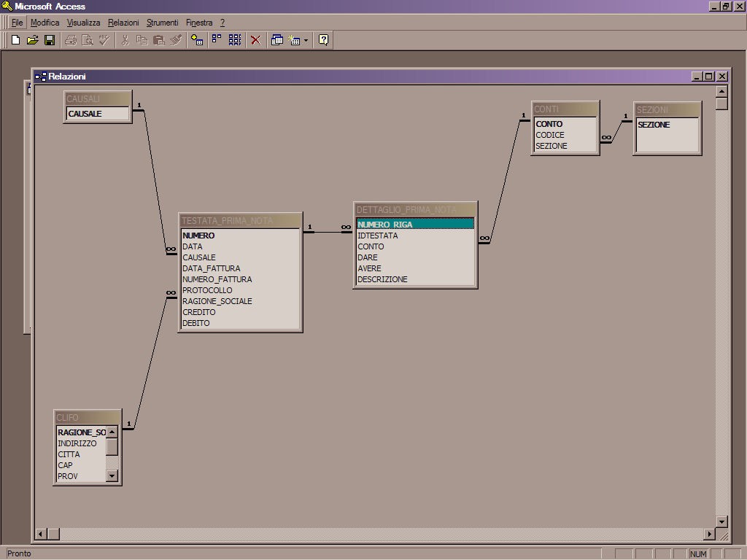The image size is (747, 560).
Task: Click the SEZIONE field in SEZIONI table
Action: click(654, 125)
